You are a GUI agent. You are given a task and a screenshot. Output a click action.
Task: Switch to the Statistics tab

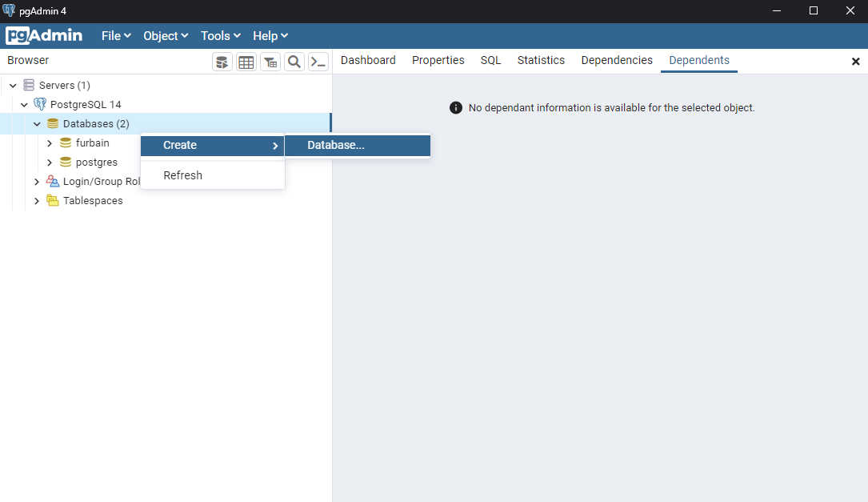[541, 60]
